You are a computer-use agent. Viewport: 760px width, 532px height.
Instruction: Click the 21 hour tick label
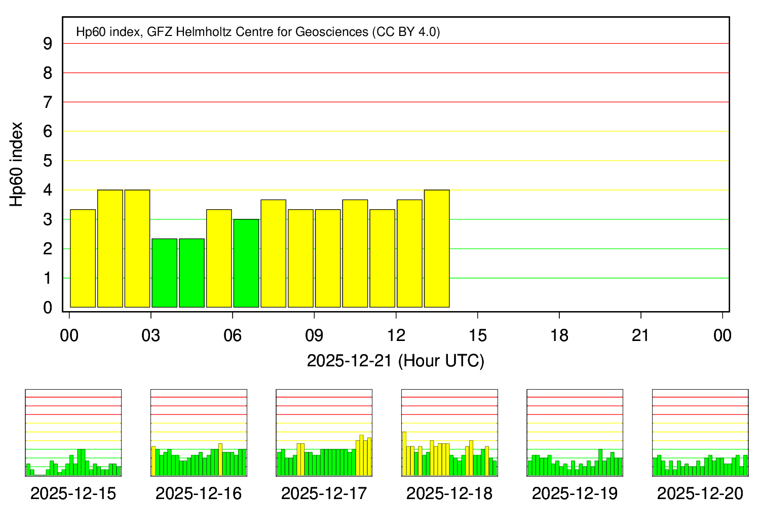coord(641,335)
